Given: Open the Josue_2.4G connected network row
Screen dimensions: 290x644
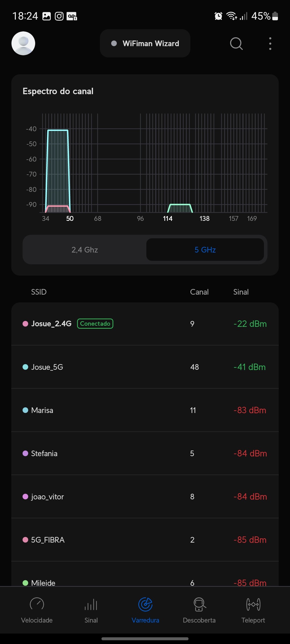Looking at the screenshot, I should 145,324.
